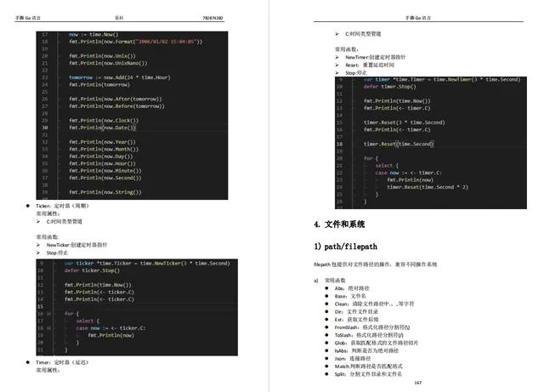This screenshot has width=544, height=392.
Task: Click the list item 'Abs: 绝对路径'
Action: (x=352, y=288)
